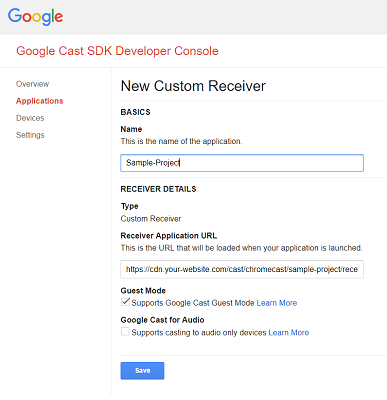This screenshot has width=387, height=400.
Task: Click the Google logo
Action: point(35,17)
